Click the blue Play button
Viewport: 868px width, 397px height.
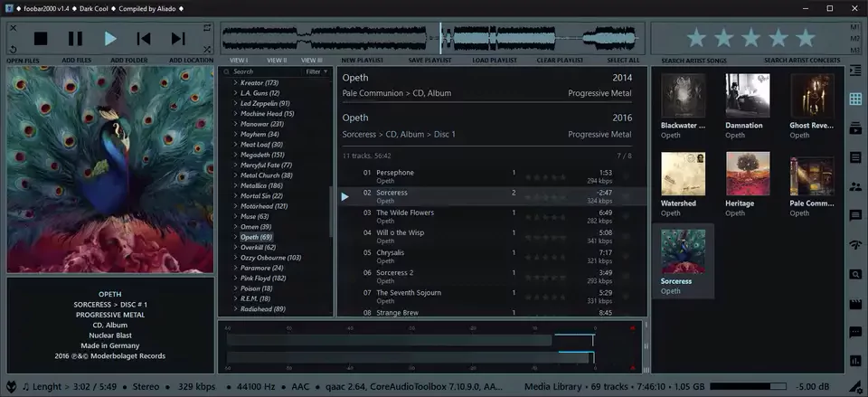(x=110, y=38)
